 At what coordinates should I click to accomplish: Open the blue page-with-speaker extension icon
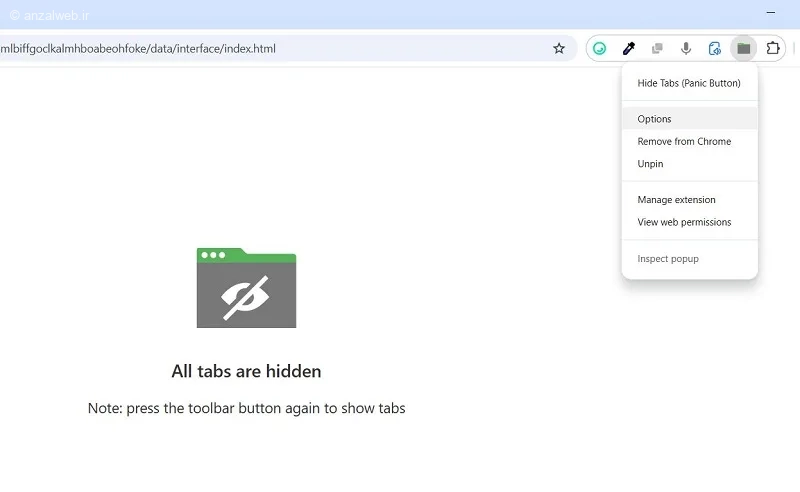click(x=715, y=48)
